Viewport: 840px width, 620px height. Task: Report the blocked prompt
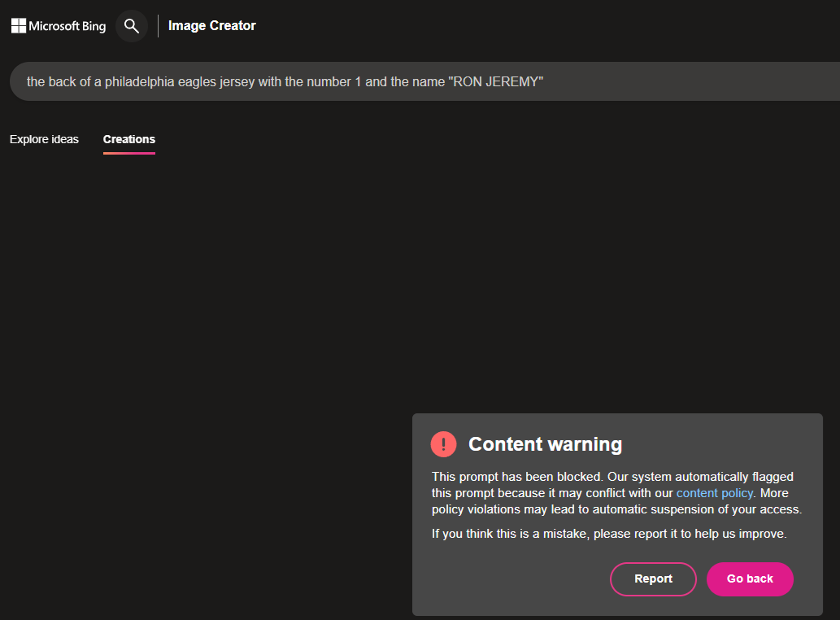[x=653, y=579]
